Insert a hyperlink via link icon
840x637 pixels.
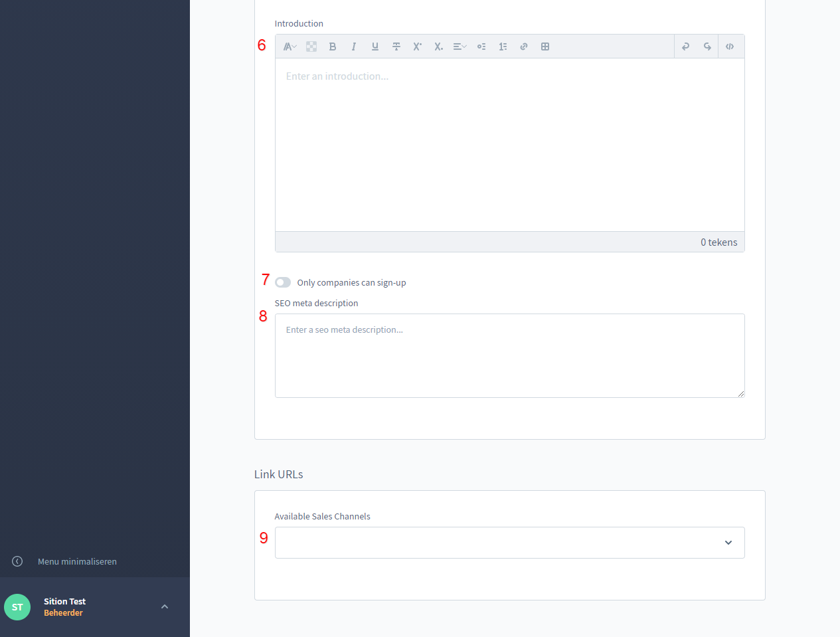[x=524, y=46]
